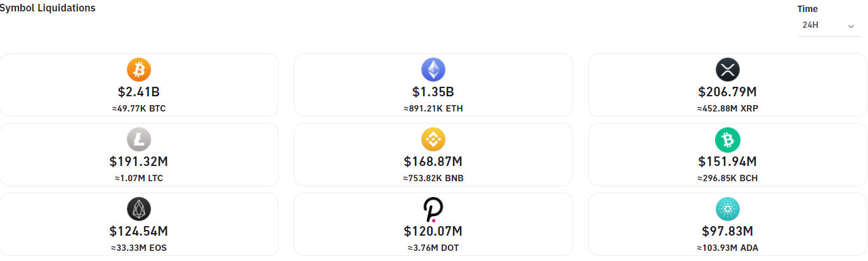This screenshot has width=868, height=261.
Task: Choose the $120.07M DOT liquidation amount
Action: coord(433,232)
